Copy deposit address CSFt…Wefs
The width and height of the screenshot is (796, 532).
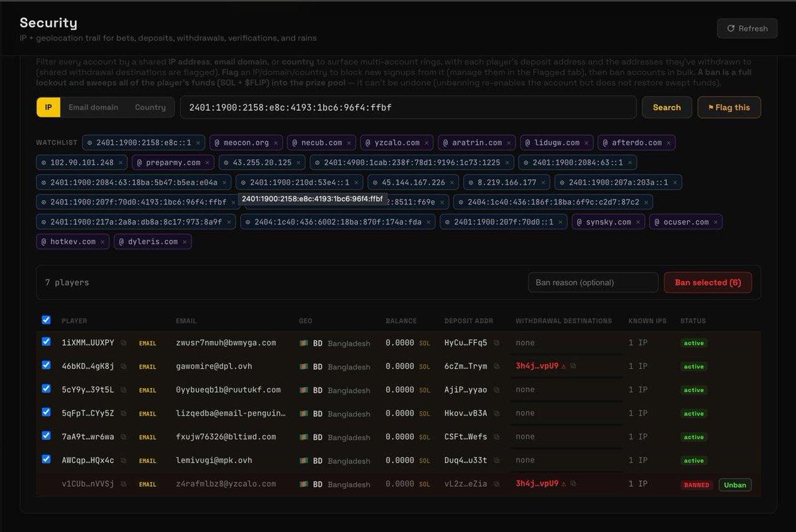tap(496, 437)
